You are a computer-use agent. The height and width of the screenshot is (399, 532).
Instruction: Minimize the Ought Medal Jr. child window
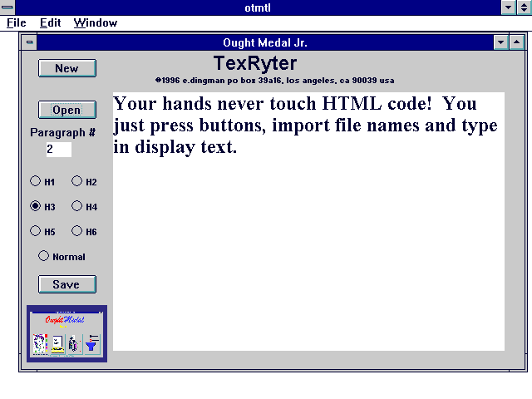coord(500,42)
